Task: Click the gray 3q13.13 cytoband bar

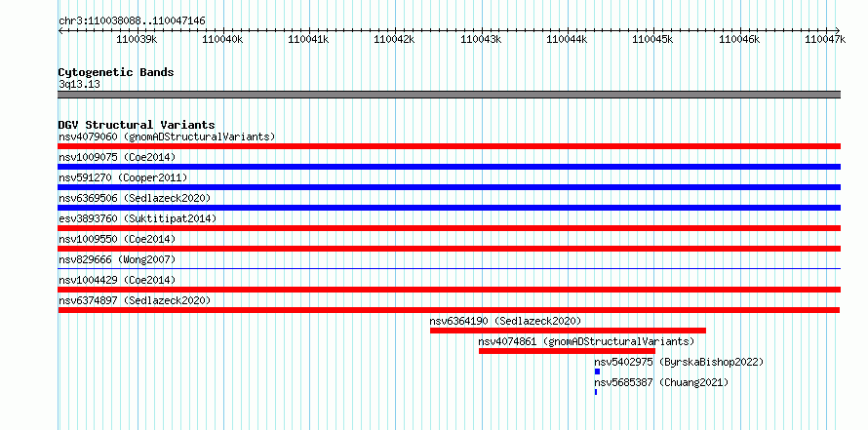Action: click(x=449, y=95)
